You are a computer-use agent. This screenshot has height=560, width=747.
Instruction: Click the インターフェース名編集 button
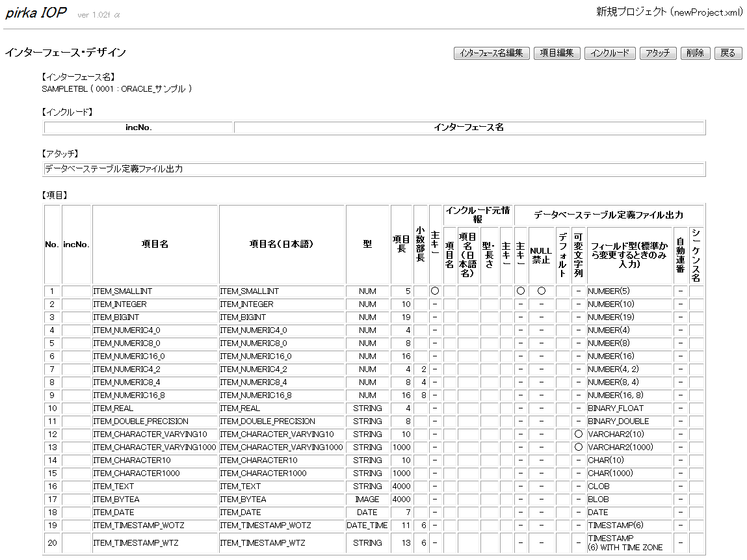[x=491, y=53]
